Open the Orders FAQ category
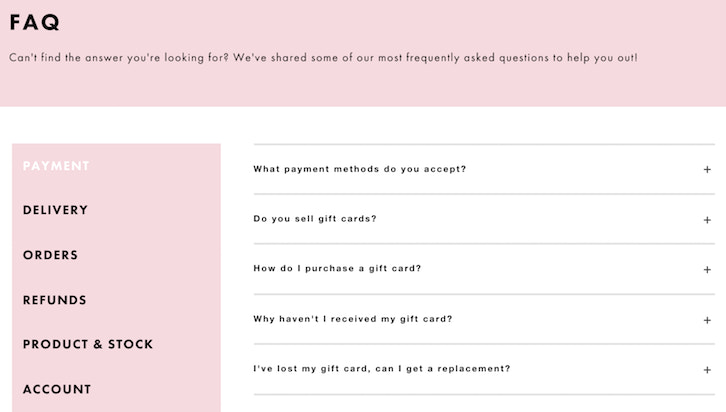Screen dimensions: 726x412 [x=50, y=255]
